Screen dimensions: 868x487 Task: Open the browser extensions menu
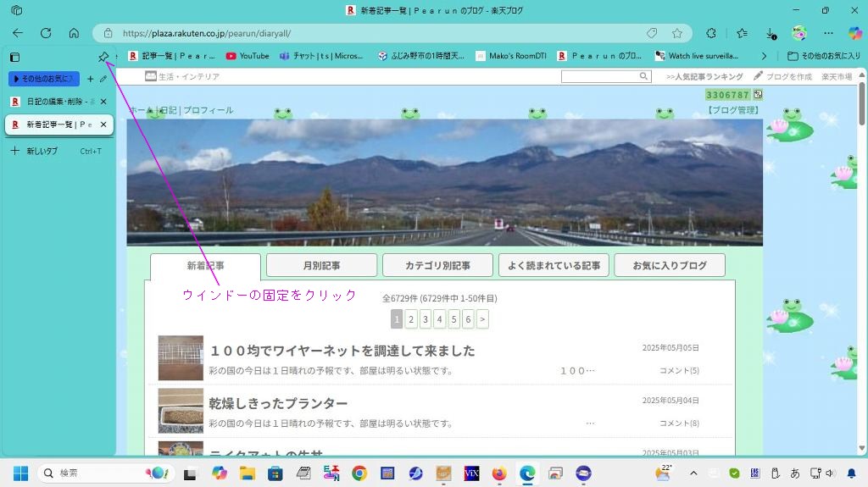pos(711,33)
